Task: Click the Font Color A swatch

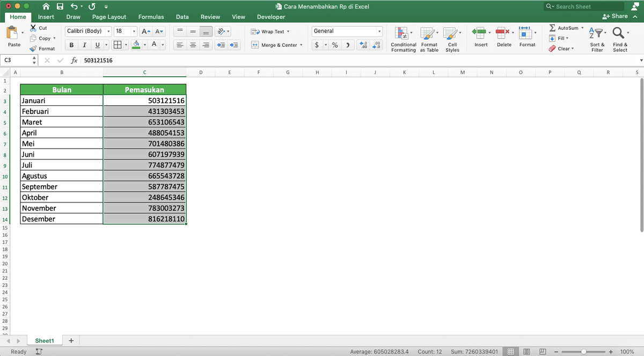Action: coord(154,45)
